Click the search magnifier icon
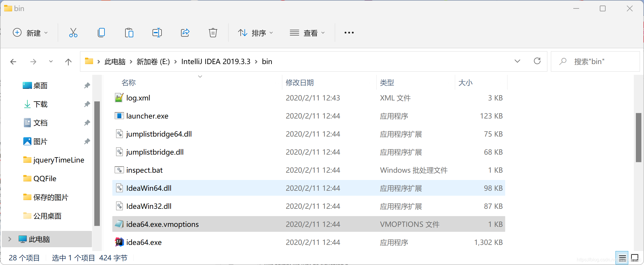 click(x=563, y=61)
